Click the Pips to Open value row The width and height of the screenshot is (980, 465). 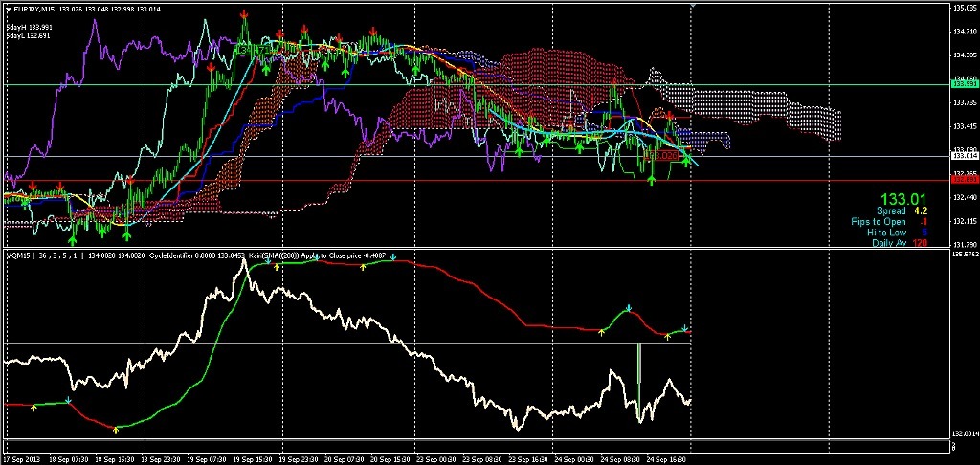tap(889, 222)
